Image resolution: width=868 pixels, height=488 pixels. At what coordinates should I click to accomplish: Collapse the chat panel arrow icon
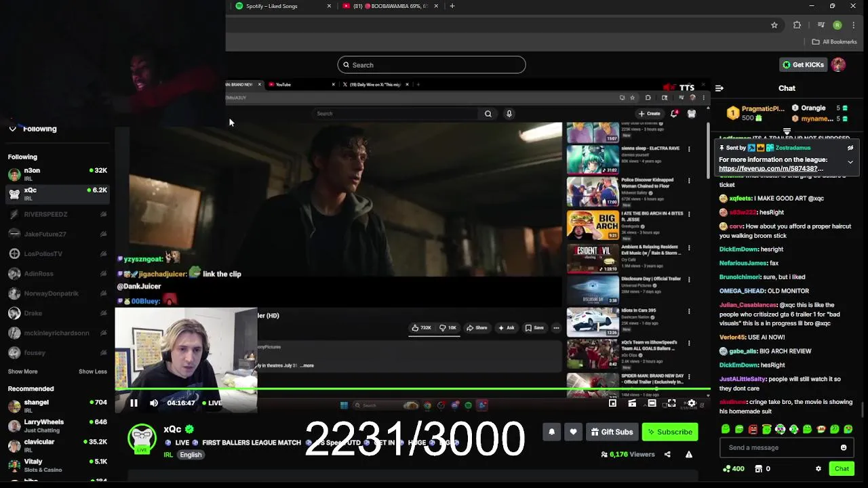[719, 88]
